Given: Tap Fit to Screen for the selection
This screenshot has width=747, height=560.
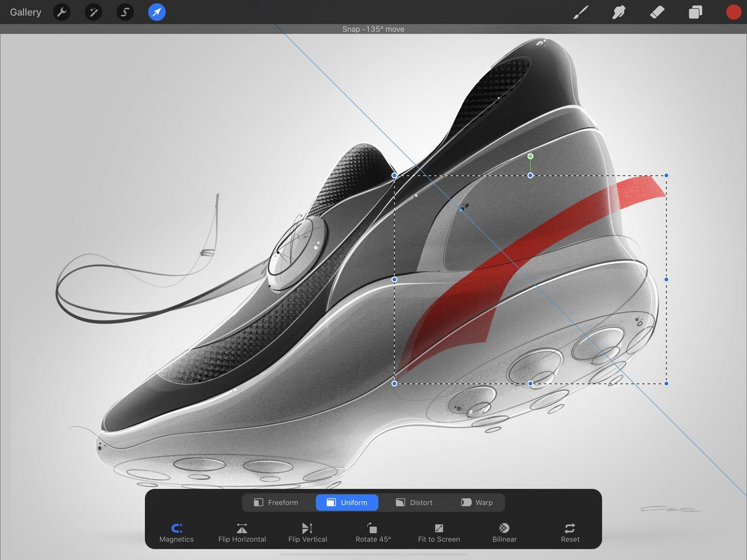Looking at the screenshot, I should pos(439,533).
